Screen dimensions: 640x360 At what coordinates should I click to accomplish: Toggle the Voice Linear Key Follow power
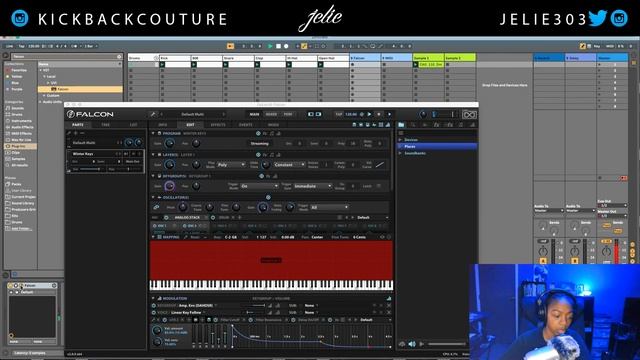153,312
